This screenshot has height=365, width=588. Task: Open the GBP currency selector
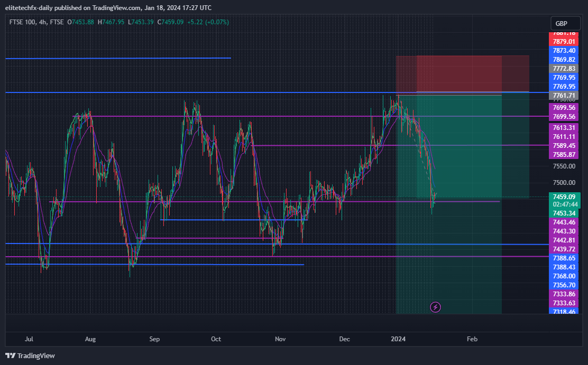(x=564, y=24)
